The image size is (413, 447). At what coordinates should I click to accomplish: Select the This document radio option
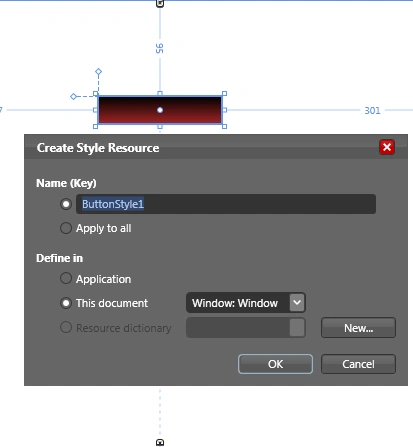pyautogui.click(x=66, y=303)
